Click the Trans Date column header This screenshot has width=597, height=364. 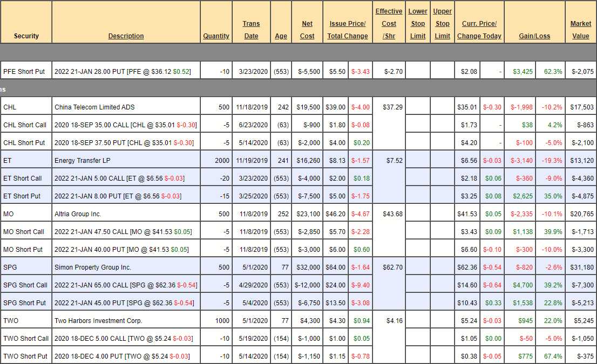coord(251,30)
